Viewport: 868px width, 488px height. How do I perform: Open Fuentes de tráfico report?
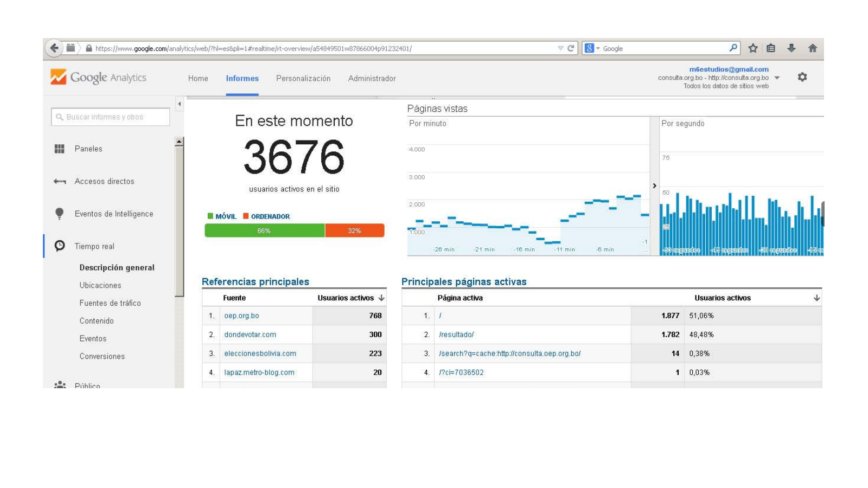coord(110,303)
